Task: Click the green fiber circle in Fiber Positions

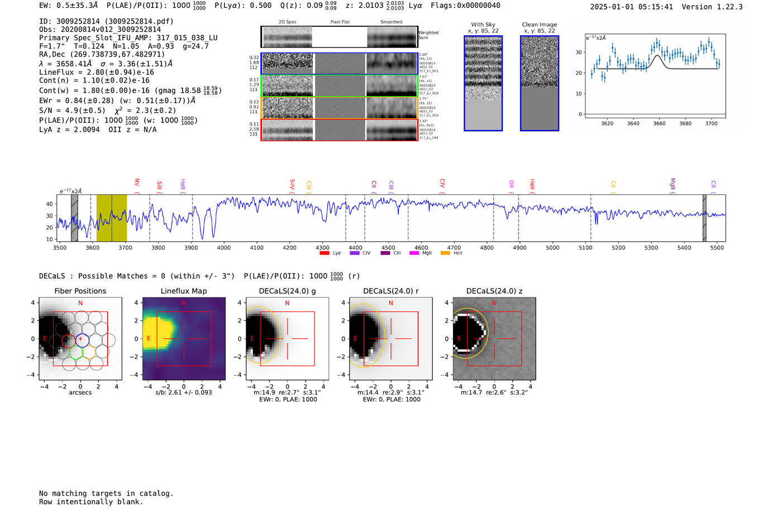Action: click(75, 352)
